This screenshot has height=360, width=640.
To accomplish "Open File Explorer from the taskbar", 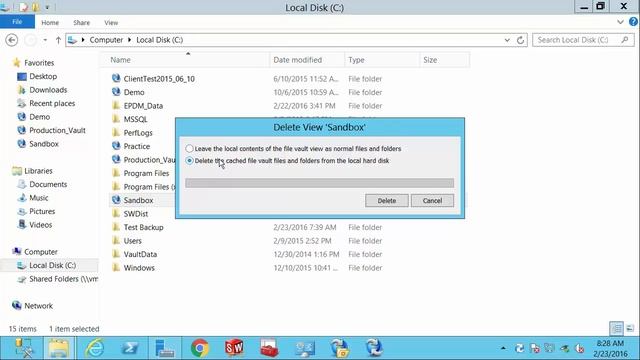I will [59, 348].
